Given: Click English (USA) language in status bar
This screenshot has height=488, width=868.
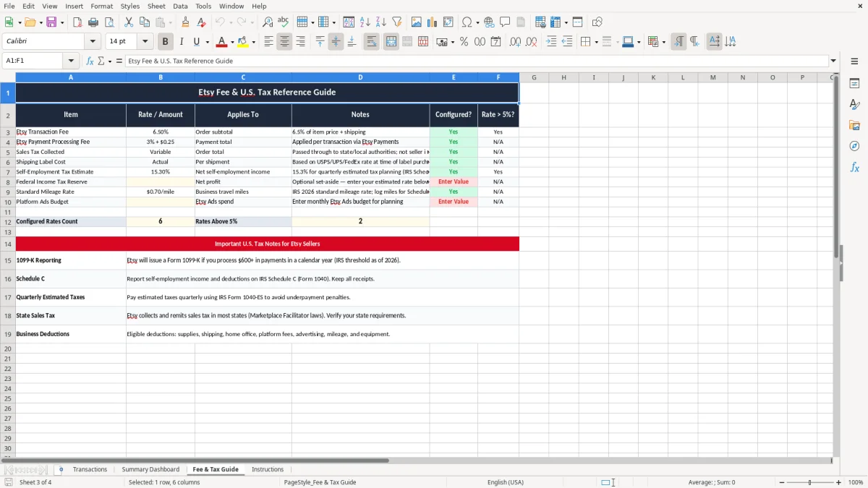Looking at the screenshot, I should click(506, 482).
